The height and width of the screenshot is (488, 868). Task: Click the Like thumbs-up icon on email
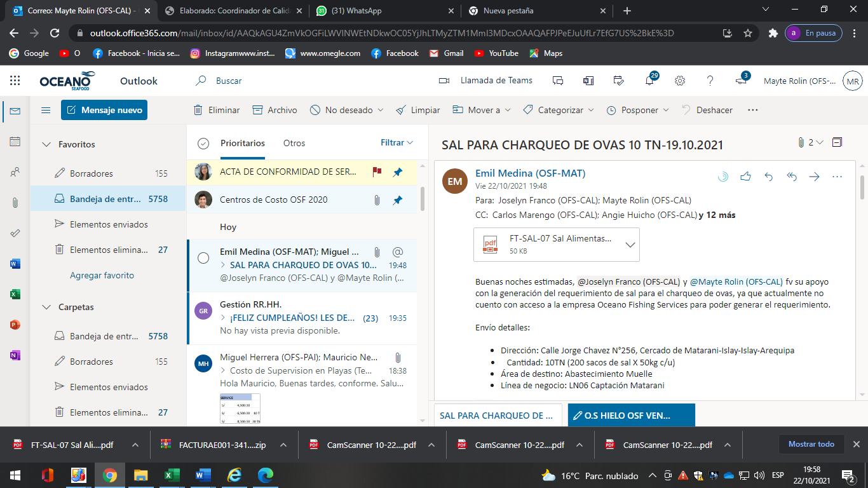click(x=745, y=177)
